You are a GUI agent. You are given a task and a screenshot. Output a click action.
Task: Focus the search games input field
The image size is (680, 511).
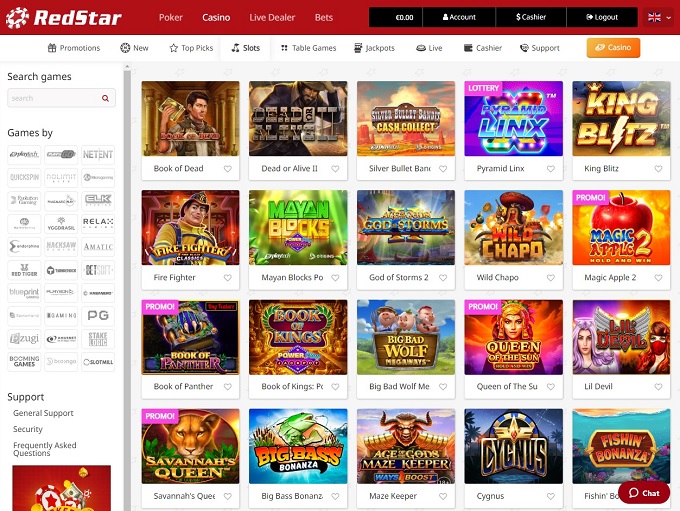61,98
